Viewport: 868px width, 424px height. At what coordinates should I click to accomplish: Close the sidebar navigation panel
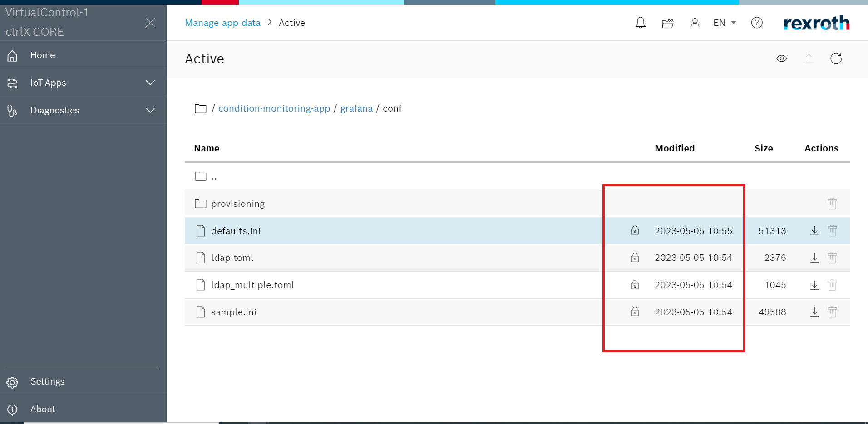click(150, 23)
